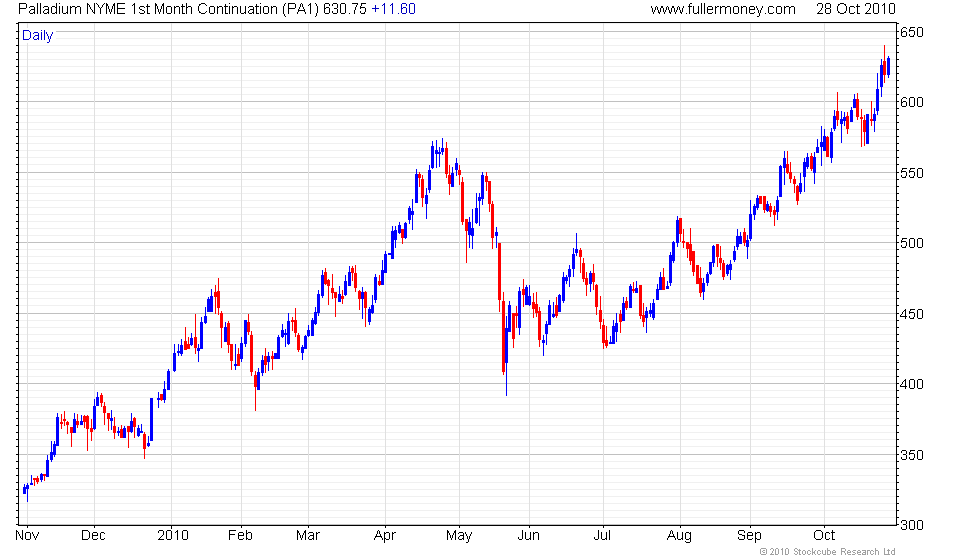Click the Jul month label
Image resolution: width=980 pixels, height=560 pixels.
tap(602, 536)
